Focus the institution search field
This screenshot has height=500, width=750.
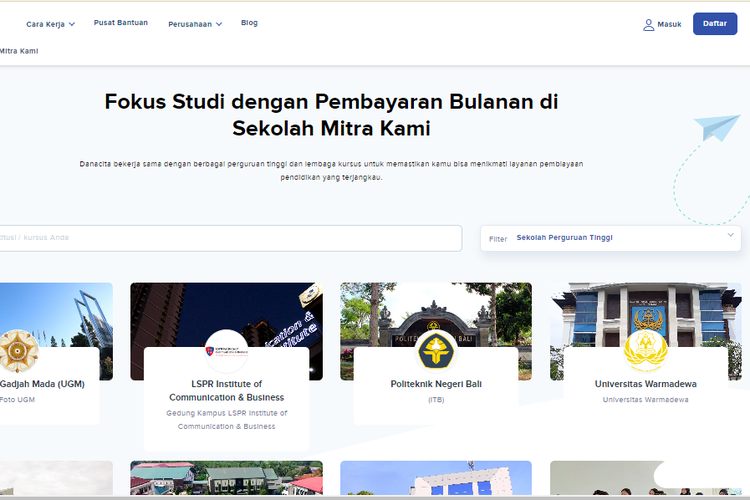coord(231,238)
